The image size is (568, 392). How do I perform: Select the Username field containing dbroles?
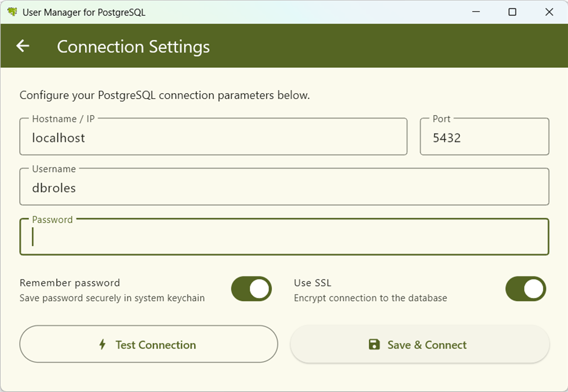[x=284, y=187]
